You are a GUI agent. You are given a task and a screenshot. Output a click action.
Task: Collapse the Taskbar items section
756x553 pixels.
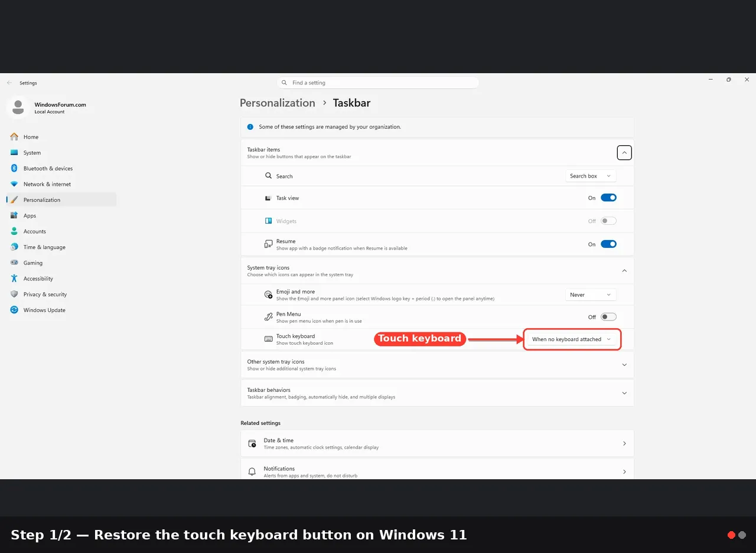624,152
